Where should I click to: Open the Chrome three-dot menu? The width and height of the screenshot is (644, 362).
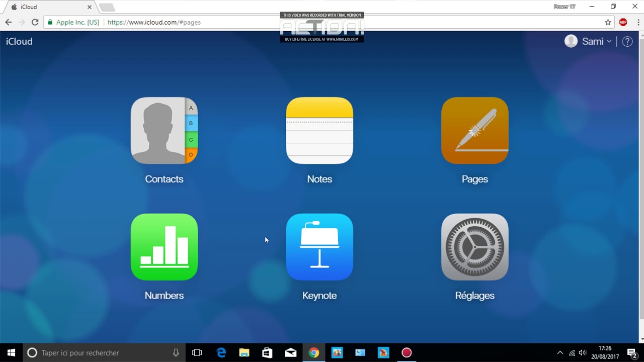click(x=638, y=22)
